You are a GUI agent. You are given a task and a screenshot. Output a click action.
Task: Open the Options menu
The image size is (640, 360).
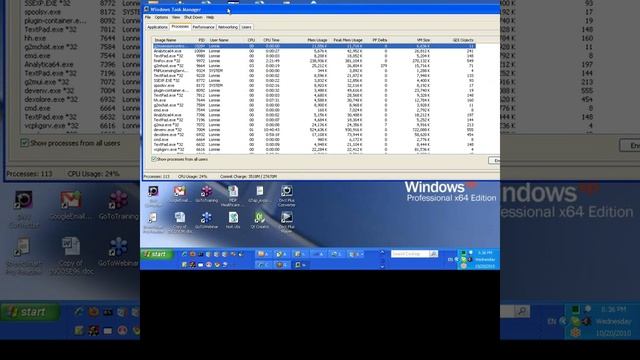click(x=161, y=18)
